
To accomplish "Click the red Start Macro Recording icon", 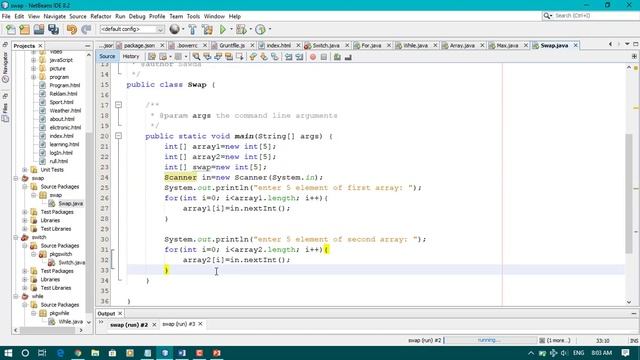I will 313,57.
